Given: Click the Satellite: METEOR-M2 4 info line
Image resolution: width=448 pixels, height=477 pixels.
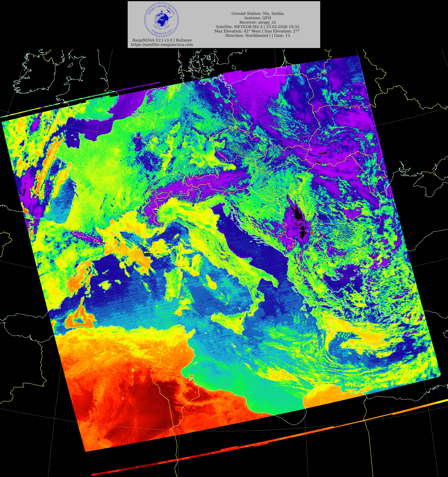Looking at the screenshot, I should 257,27.
